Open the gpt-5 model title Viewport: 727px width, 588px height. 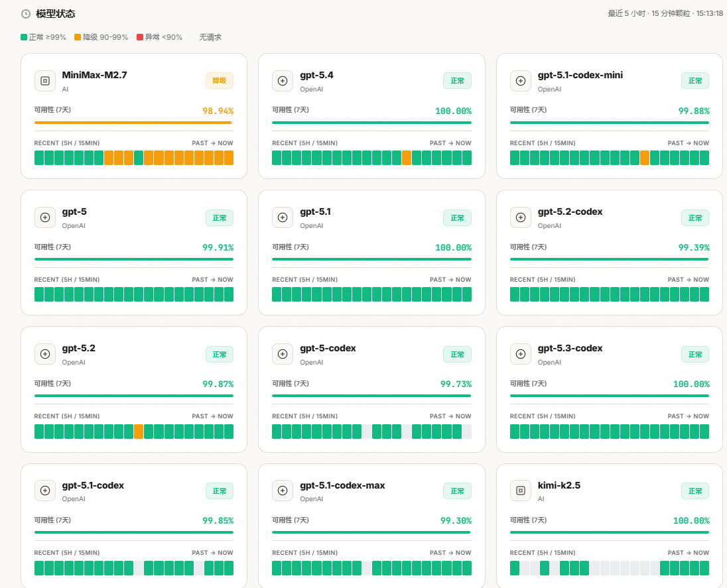tap(74, 211)
